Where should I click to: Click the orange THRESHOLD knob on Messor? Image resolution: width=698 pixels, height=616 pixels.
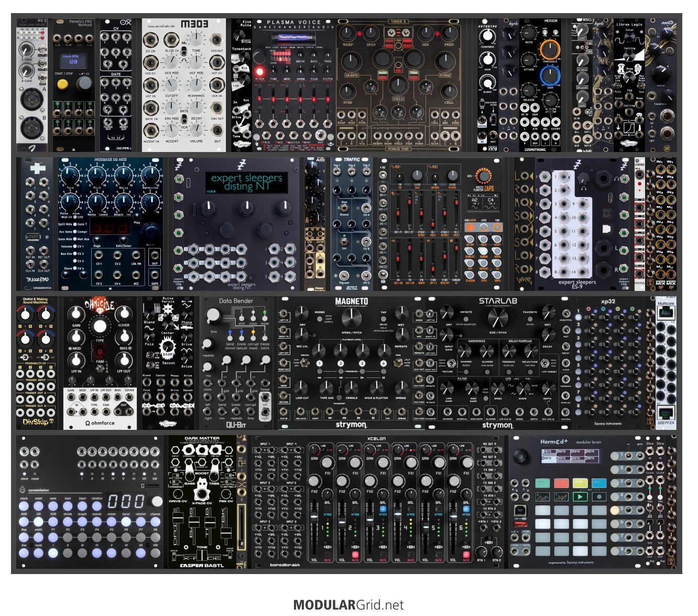click(x=549, y=50)
